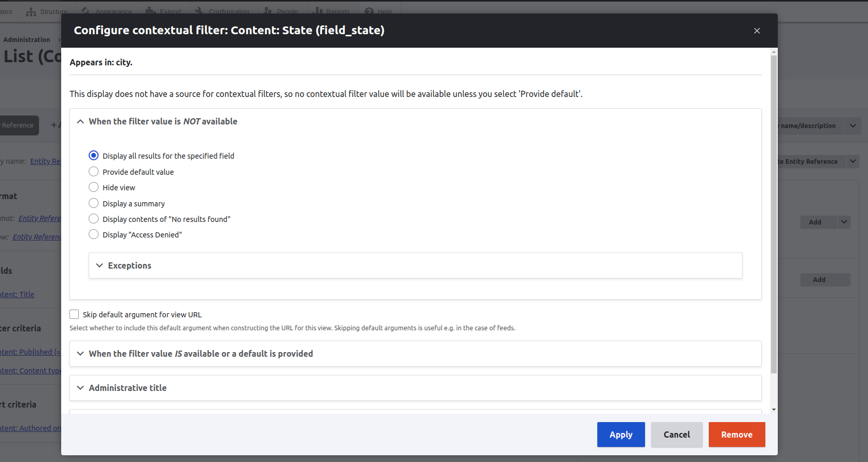
Task: Click the red Remove button
Action: (x=736, y=435)
